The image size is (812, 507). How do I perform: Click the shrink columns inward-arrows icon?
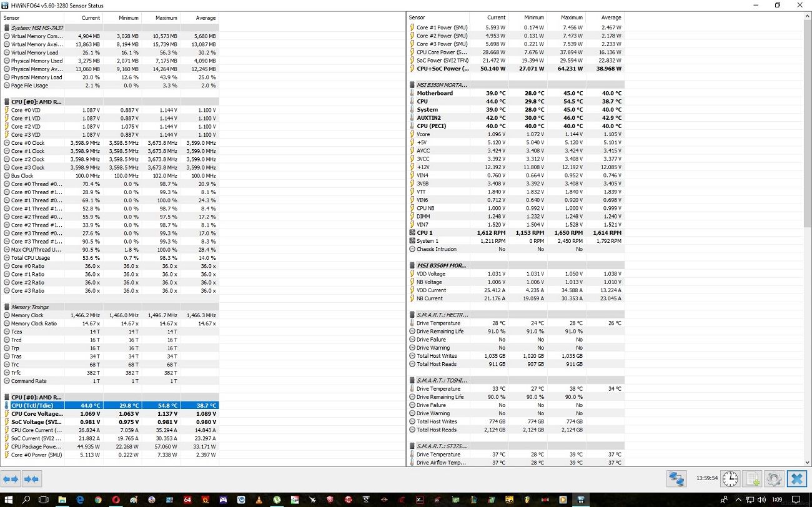point(31,479)
